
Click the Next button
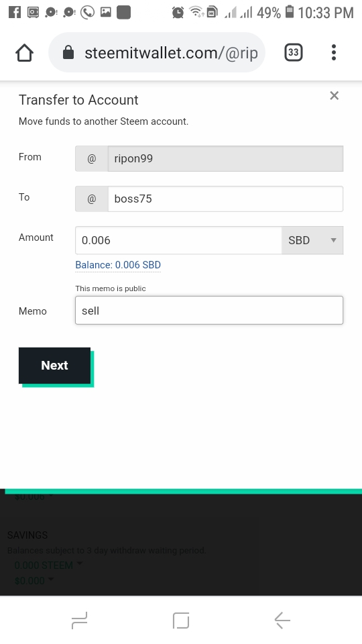(54, 366)
